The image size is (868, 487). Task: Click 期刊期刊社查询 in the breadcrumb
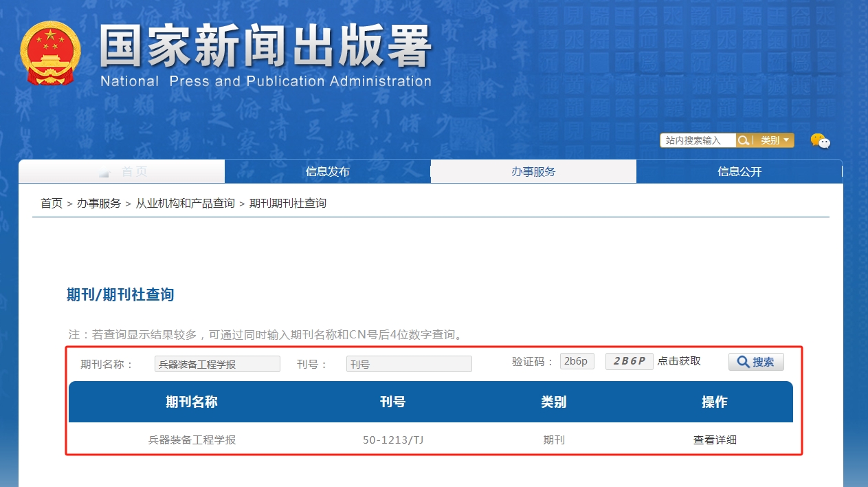point(288,203)
